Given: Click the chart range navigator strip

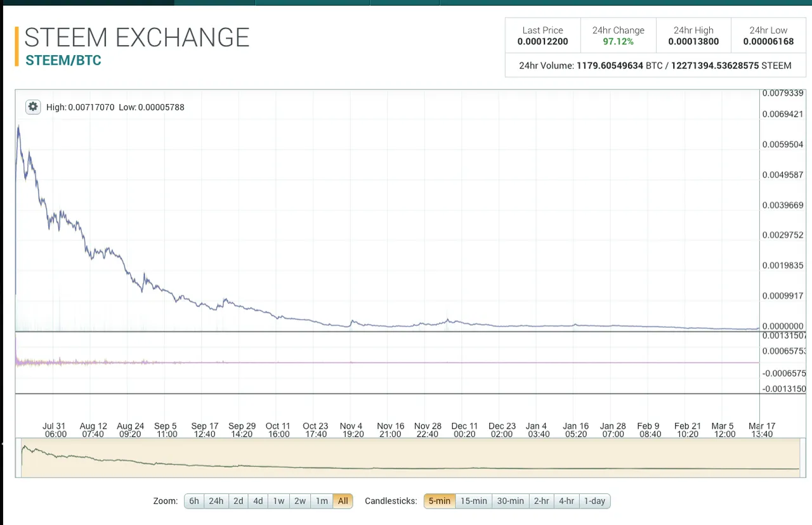Looking at the screenshot, I should (410, 458).
